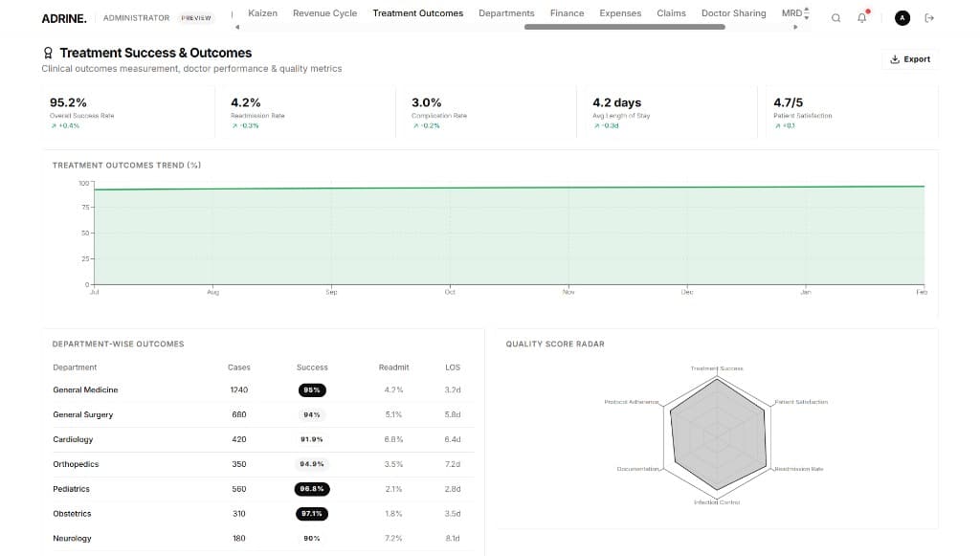Screen dimensions: 980x556
Task: Click the Export button
Action: pos(910,59)
